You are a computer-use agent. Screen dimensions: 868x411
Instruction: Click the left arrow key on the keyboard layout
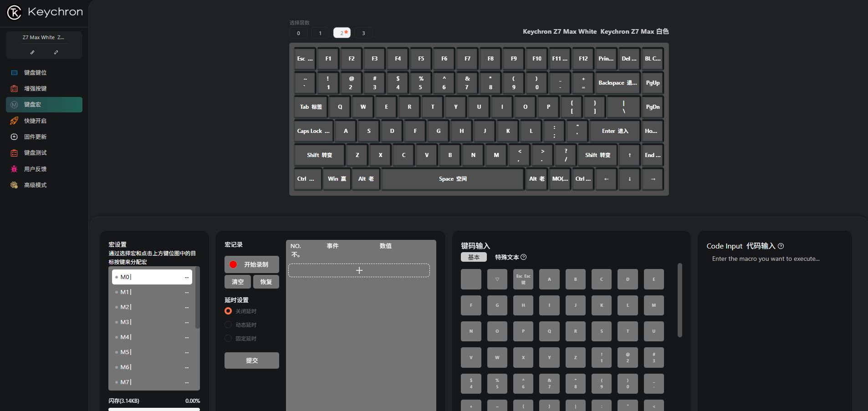pos(606,179)
